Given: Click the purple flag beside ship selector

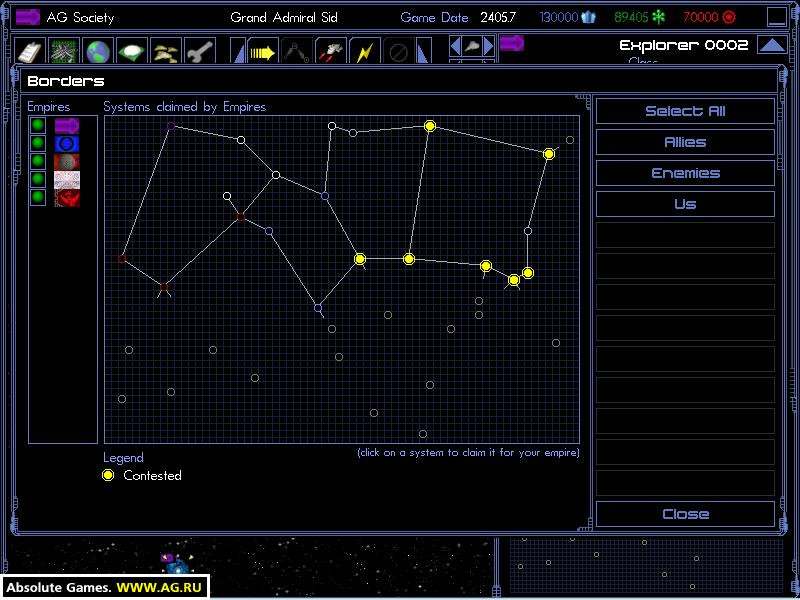Looking at the screenshot, I should pos(512,43).
